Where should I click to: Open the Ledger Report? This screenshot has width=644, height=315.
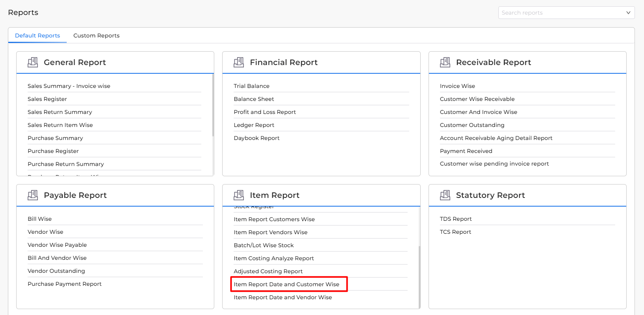(x=254, y=125)
